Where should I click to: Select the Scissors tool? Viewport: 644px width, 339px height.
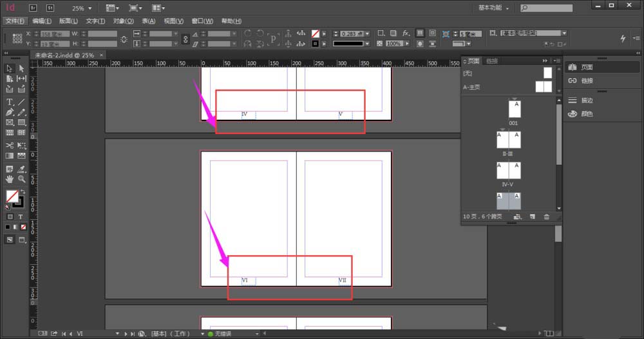coord(10,146)
